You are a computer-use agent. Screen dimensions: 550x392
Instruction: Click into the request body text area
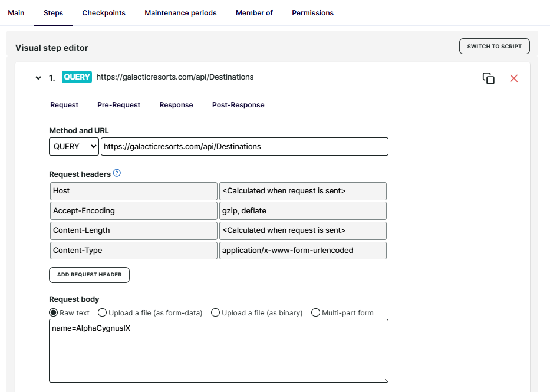[219, 351]
